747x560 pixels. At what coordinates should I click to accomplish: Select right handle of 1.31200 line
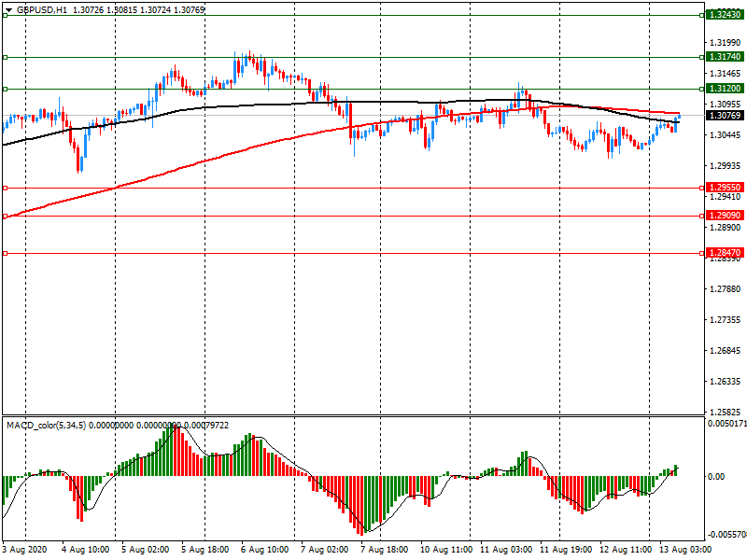pyautogui.click(x=702, y=89)
